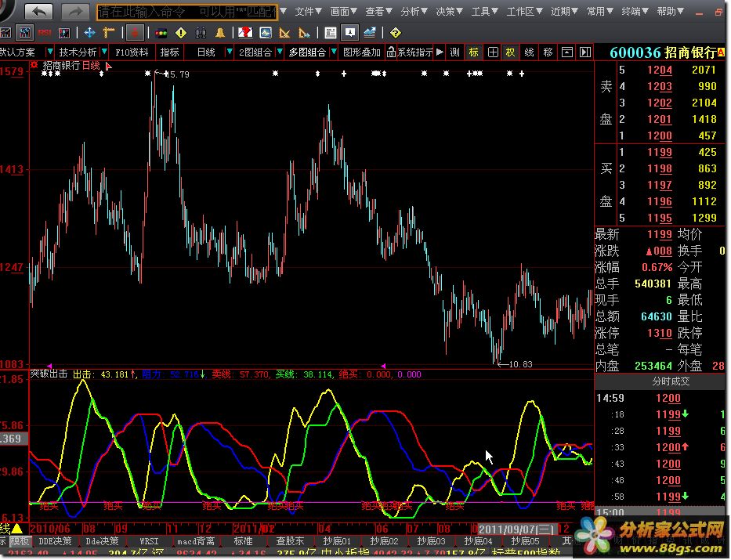Screen dimensions: 731x560
Task: Open the blue rising trend chart icon
Action: 370,33
